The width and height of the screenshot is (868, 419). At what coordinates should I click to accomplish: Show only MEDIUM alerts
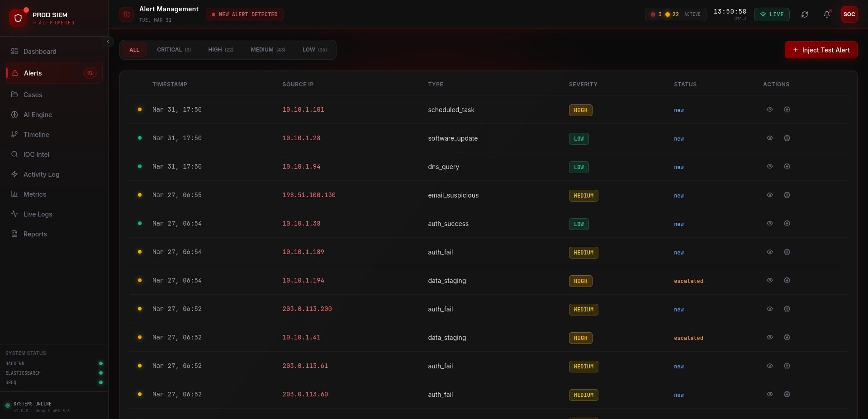click(268, 50)
